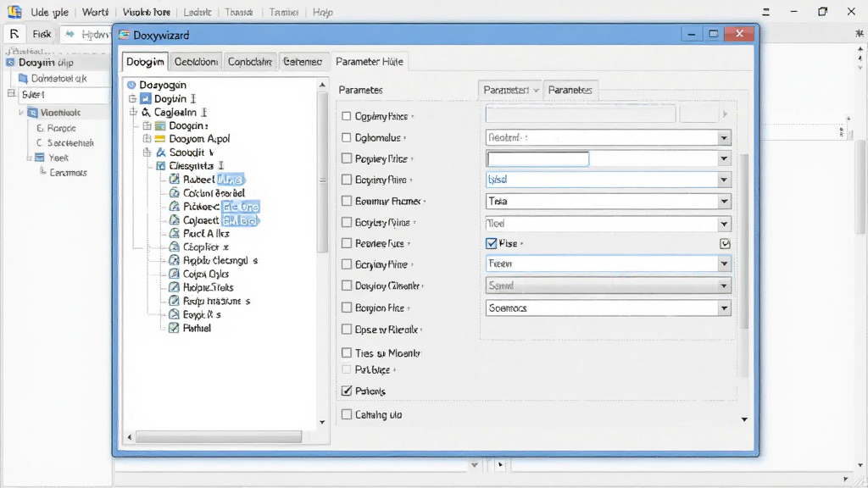
Task: Click the tree panel scroll-up arrow
Action: coord(322,85)
